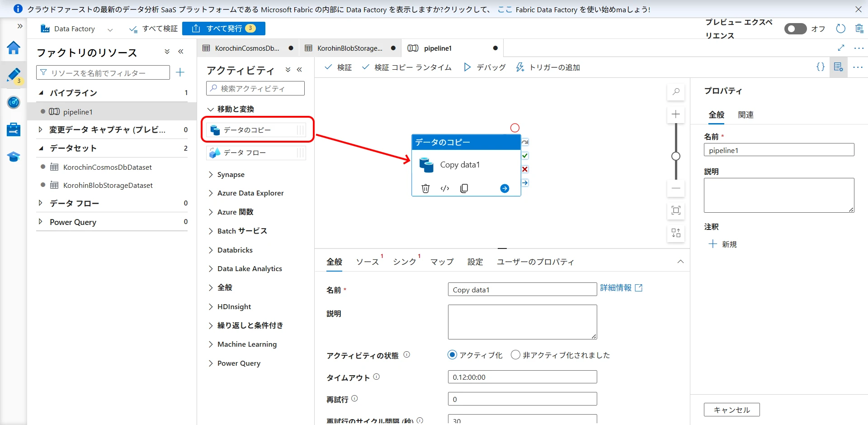Delete Copy data1 activity with trash icon
Viewport: 868px width, 425px height.
(x=425, y=188)
